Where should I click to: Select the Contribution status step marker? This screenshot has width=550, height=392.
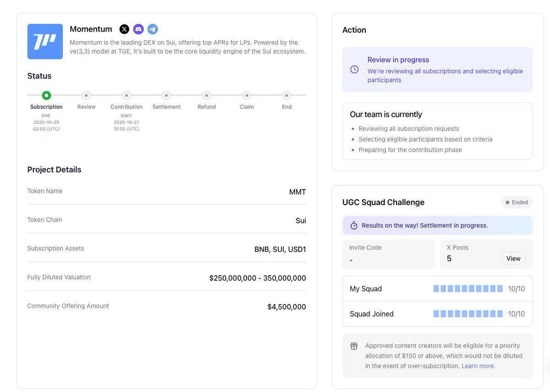coord(126,95)
